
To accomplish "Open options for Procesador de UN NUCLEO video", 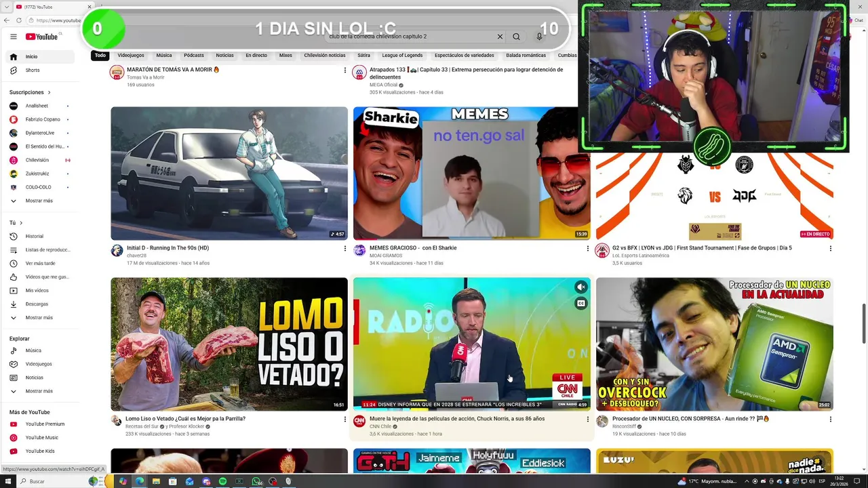I will (x=831, y=420).
